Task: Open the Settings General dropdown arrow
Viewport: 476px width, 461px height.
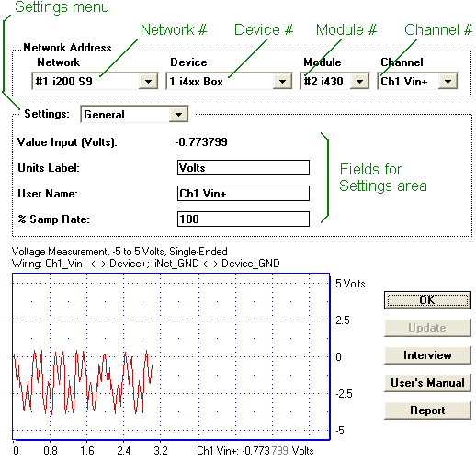Action: click(x=178, y=115)
